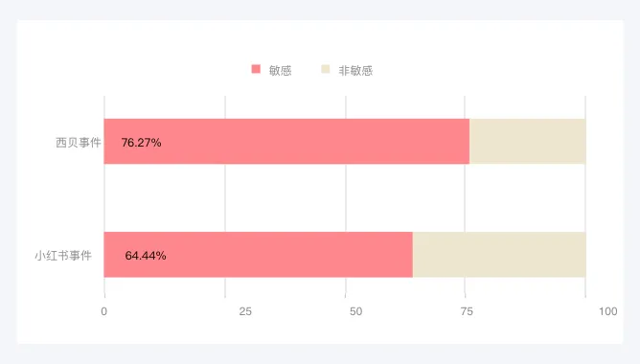Select the beige 非敏感 bar for 小红书事件
Viewport: 640px width, 364px height.
coord(499,255)
